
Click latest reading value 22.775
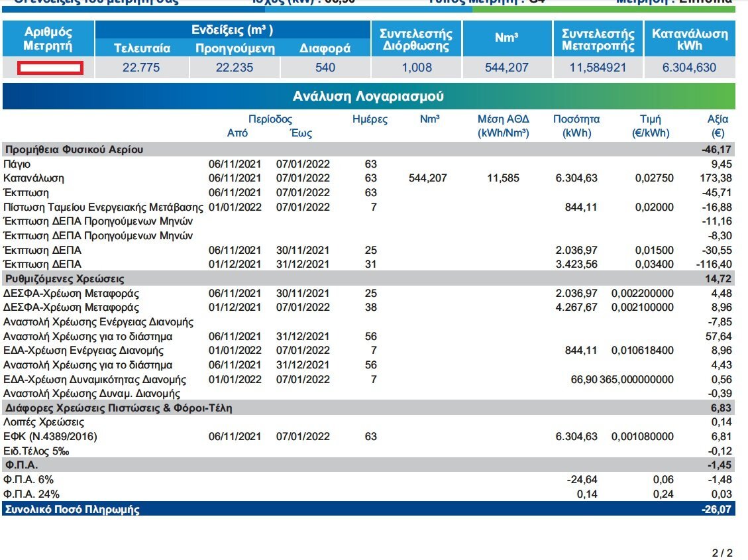pos(141,67)
